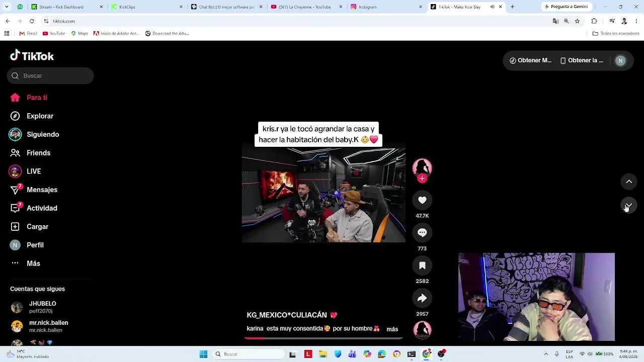Viewport: 644px width, 362px height.
Task: Open the sound disc at the bottom of the action column
Action: click(x=422, y=330)
